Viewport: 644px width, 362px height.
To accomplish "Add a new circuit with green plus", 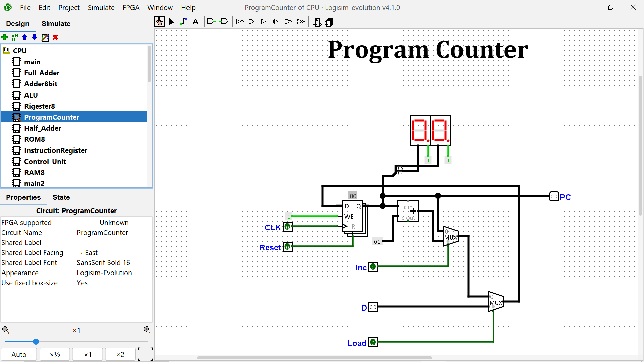I will coord(5,37).
